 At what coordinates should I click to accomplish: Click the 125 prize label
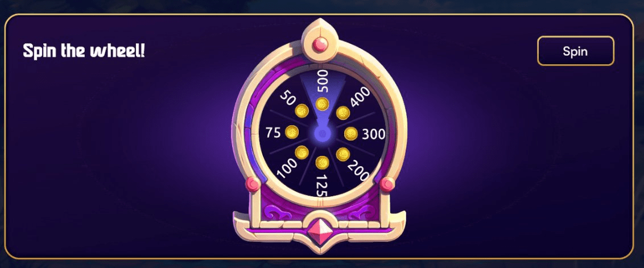[321, 185]
